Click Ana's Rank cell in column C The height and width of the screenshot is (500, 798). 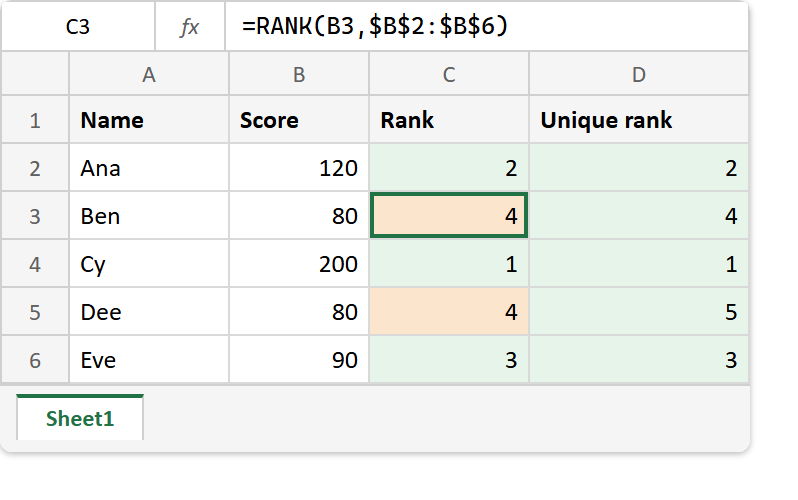[449, 168]
